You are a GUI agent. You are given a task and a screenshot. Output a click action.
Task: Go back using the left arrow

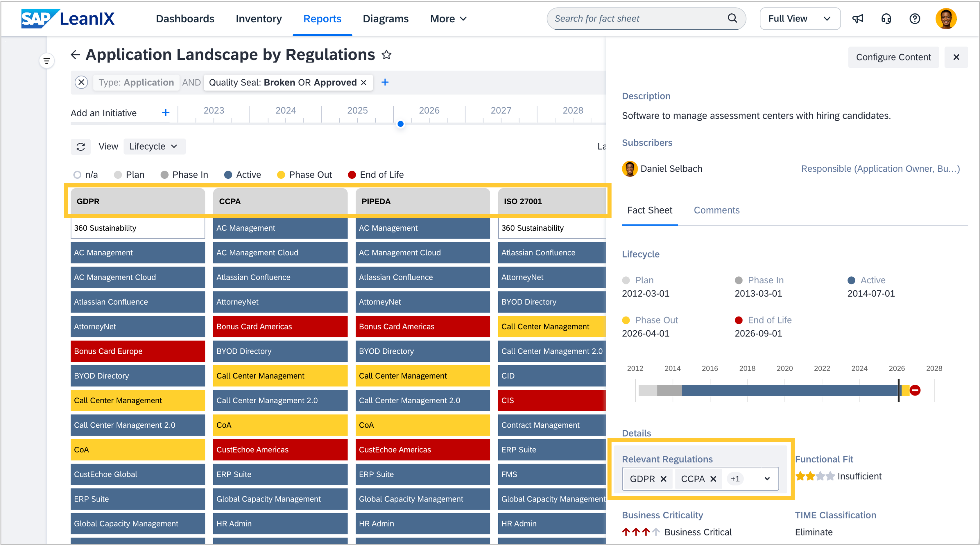pos(75,55)
